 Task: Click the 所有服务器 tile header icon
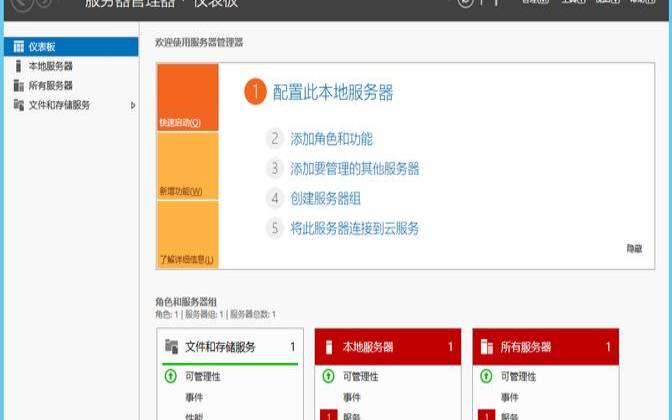(486, 347)
